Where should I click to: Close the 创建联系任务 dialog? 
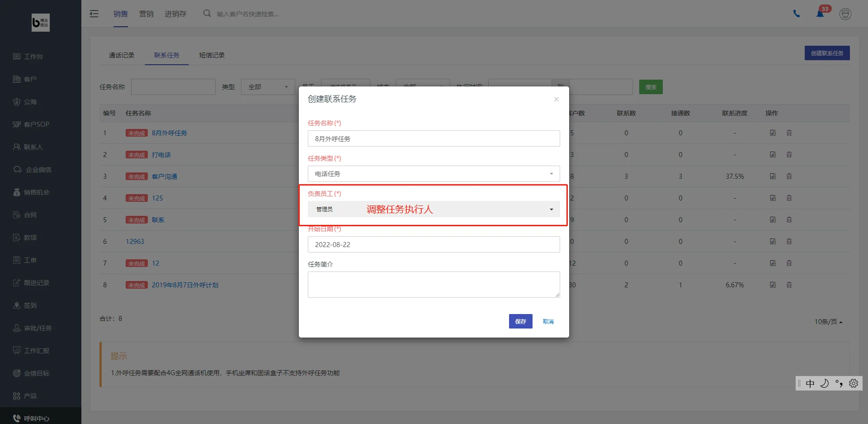point(557,99)
